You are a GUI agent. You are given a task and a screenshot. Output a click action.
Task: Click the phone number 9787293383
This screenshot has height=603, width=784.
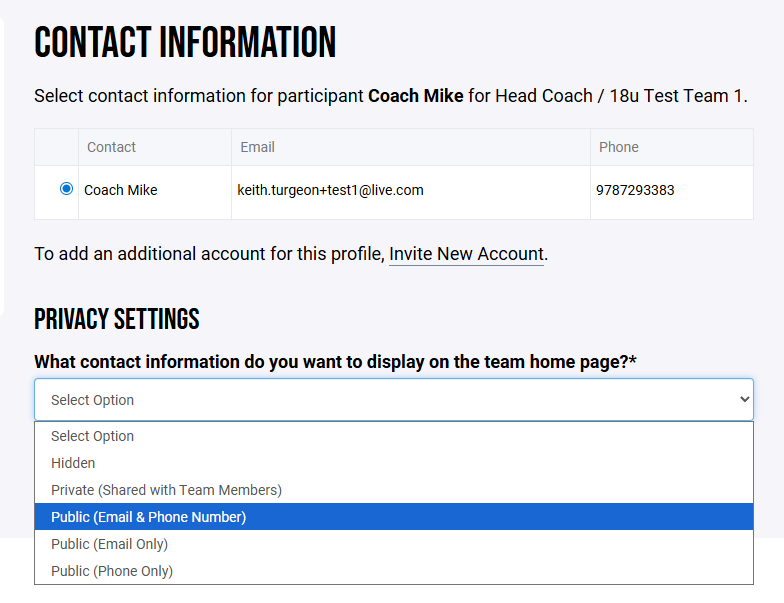click(x=635, y=190)
